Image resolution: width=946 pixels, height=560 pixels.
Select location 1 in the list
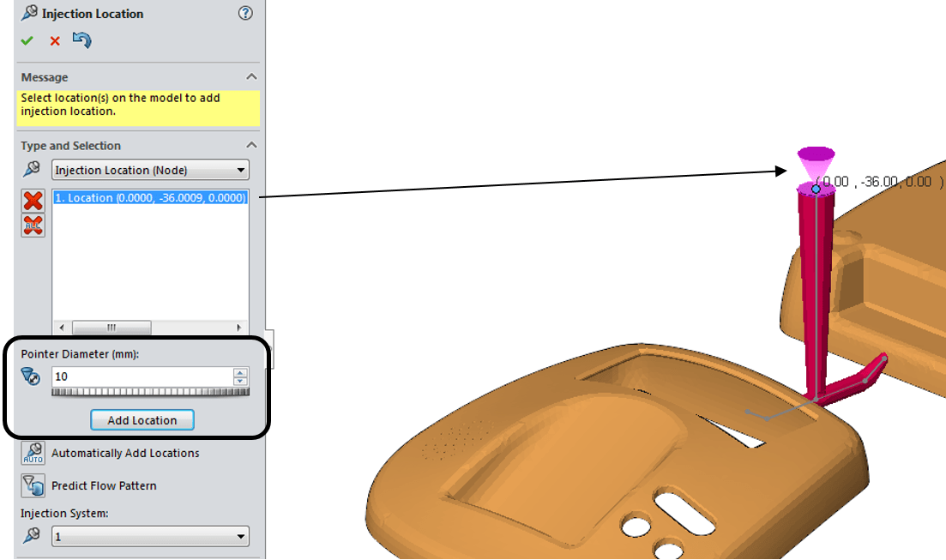150,198
